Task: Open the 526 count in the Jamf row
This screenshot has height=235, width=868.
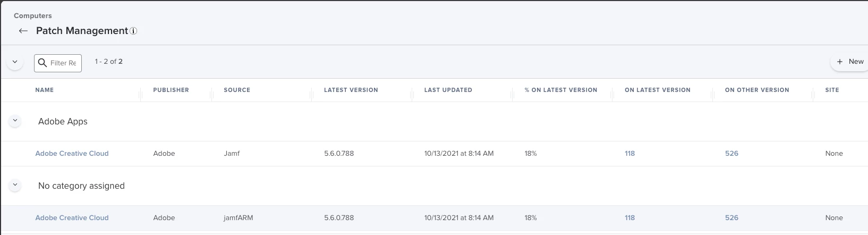Action: tap(732, 154)
